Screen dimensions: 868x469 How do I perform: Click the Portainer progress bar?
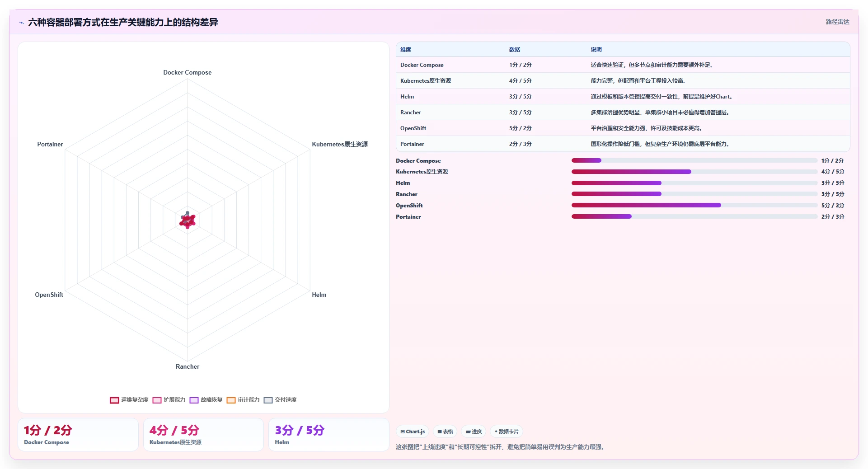694,216
